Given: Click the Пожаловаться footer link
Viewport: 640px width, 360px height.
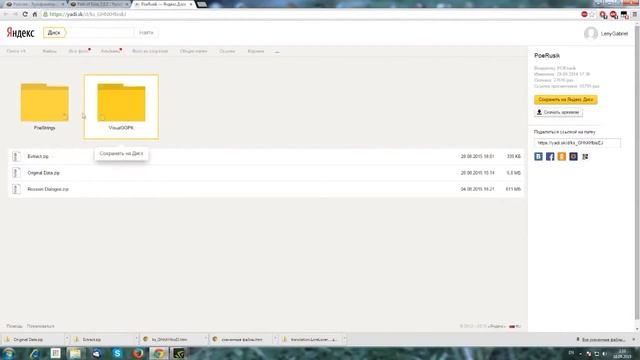Looking at the screenshot, I should (x=40, y=326).
